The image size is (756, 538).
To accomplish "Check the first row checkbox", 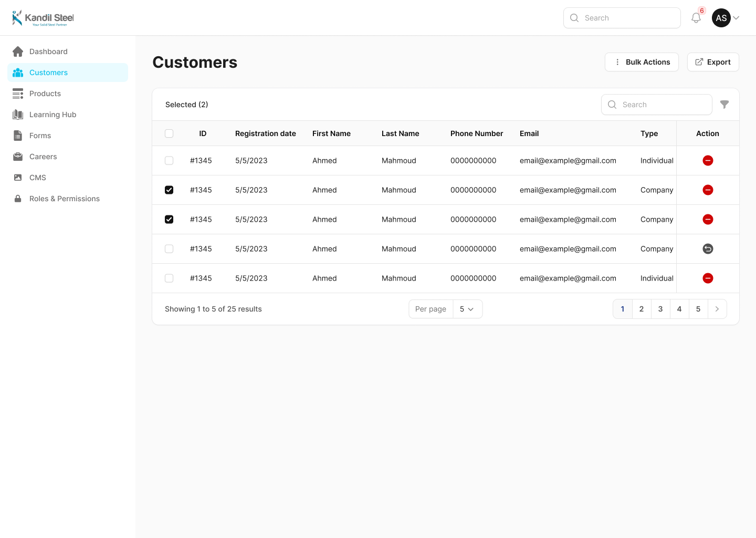I will click(x=169, y=161).
